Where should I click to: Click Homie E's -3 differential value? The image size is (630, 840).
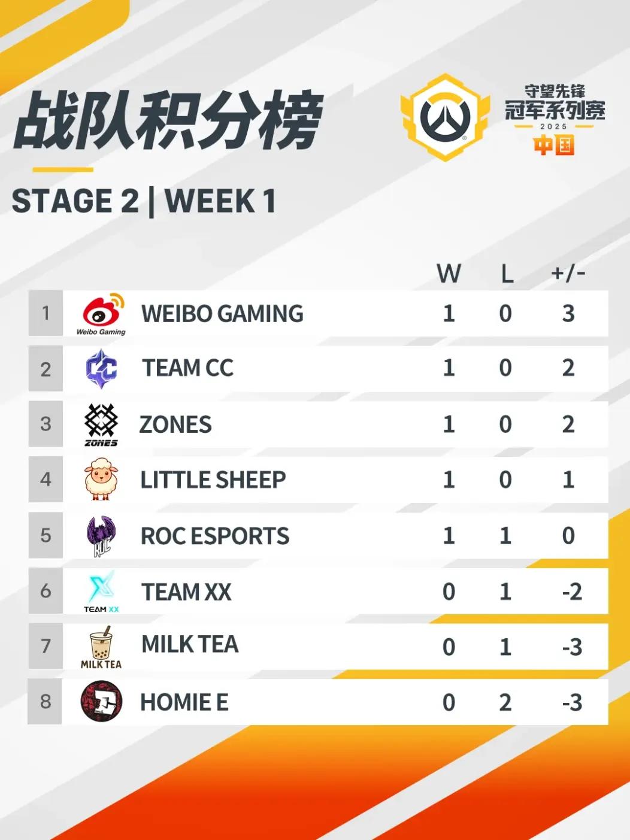pos(572,702)
